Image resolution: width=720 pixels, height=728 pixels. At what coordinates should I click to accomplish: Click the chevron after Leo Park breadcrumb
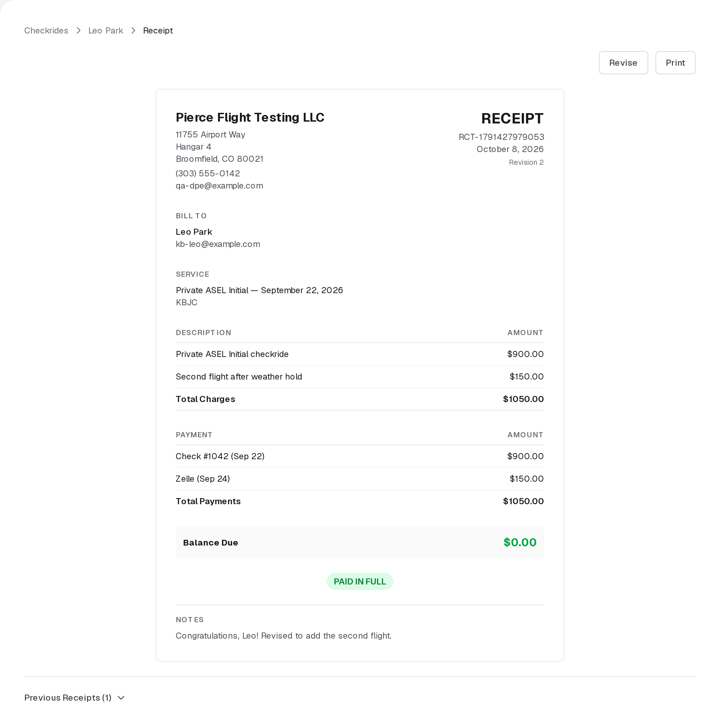point(133,30)
